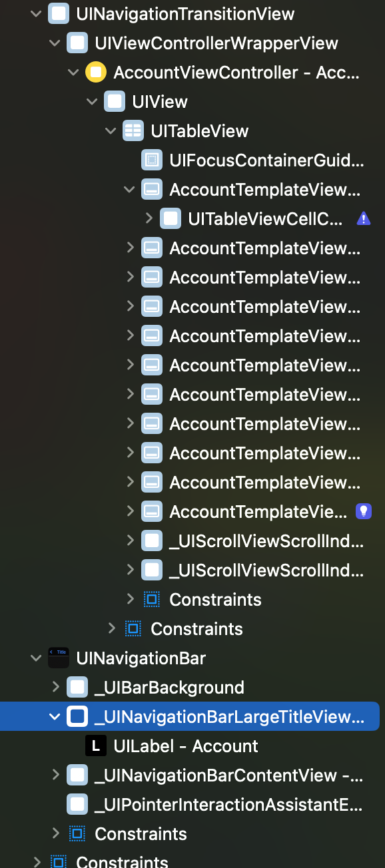Click the _UIBarBackground view icon
Viewport: 385px width, 868px height.
(77, 688)
